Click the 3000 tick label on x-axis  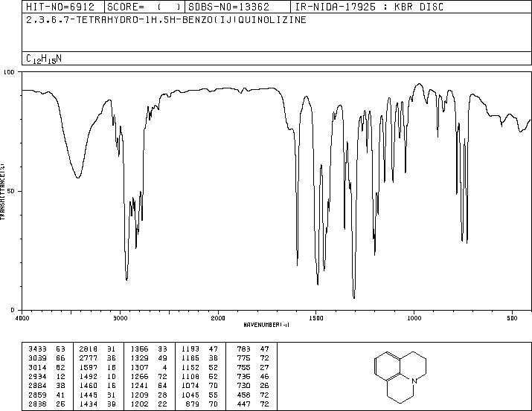(x=120, y=318)
